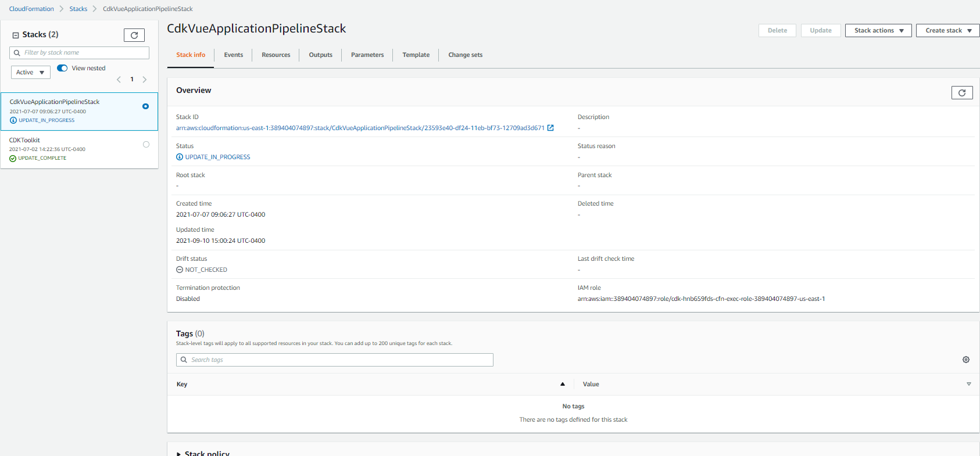Click Termination protection Disabled value
This screenshot has width=980, height=456.
pos(188,299)
